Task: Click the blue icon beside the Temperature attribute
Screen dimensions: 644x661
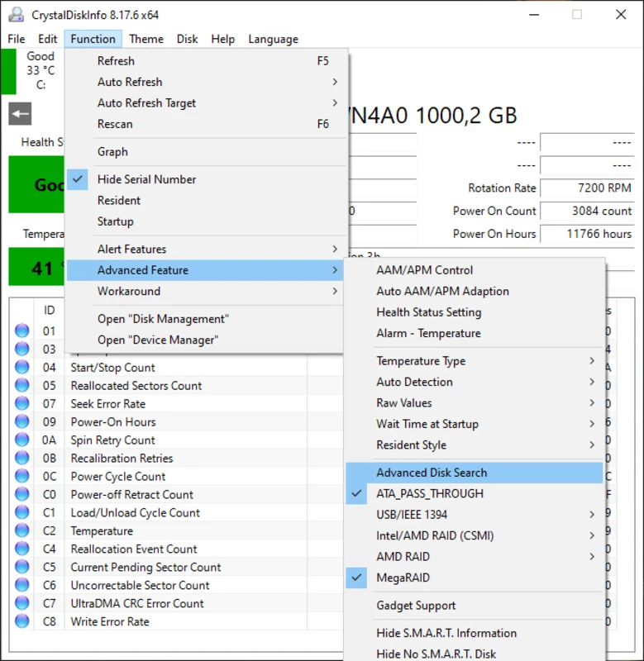Action: tap(23, 530)
